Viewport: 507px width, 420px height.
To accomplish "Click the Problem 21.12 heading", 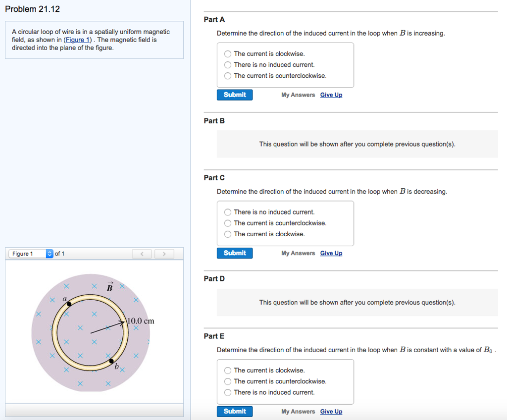I will 32,9.
